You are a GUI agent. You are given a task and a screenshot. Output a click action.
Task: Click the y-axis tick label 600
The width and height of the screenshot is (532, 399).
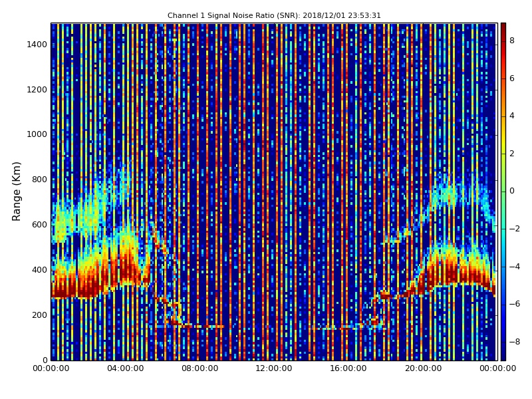click(39, 225)
